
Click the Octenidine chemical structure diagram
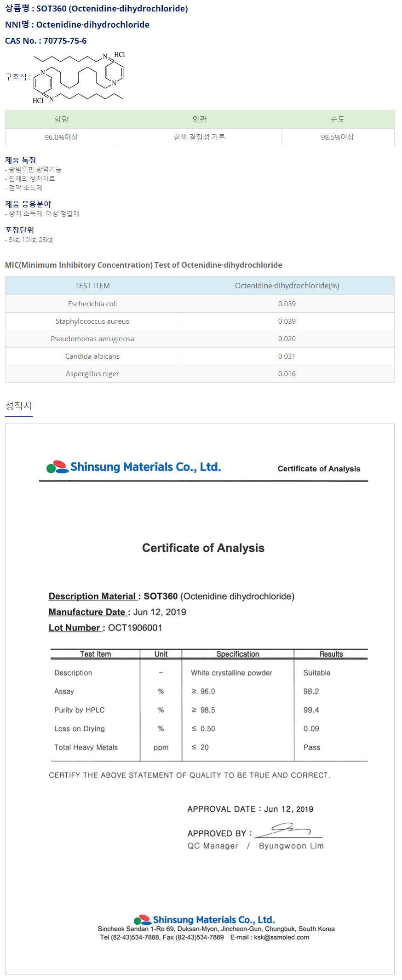click(x=79, y=77)
